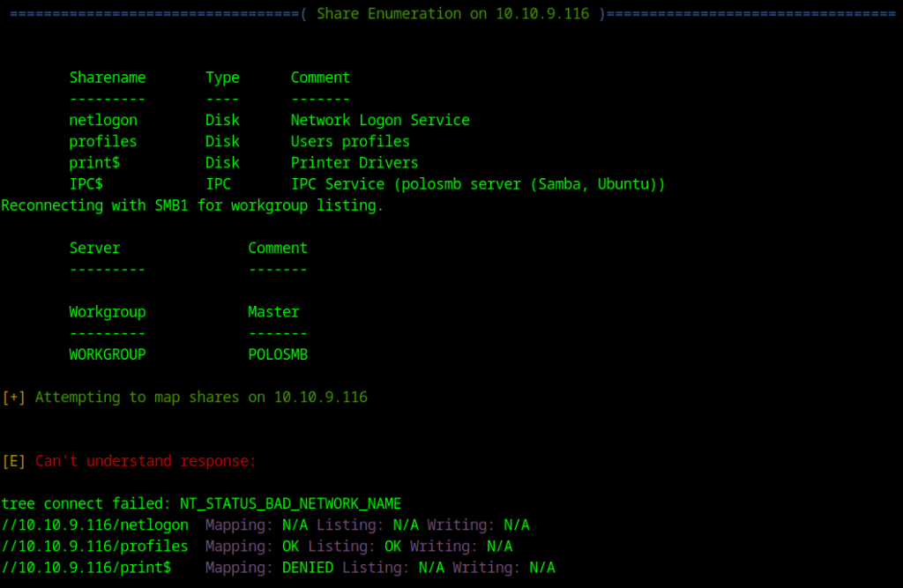The height and width of the screenshot is (588, 903).
Task: Click 'Listing: OK' in the profiles result
Action: pos(354,547)
